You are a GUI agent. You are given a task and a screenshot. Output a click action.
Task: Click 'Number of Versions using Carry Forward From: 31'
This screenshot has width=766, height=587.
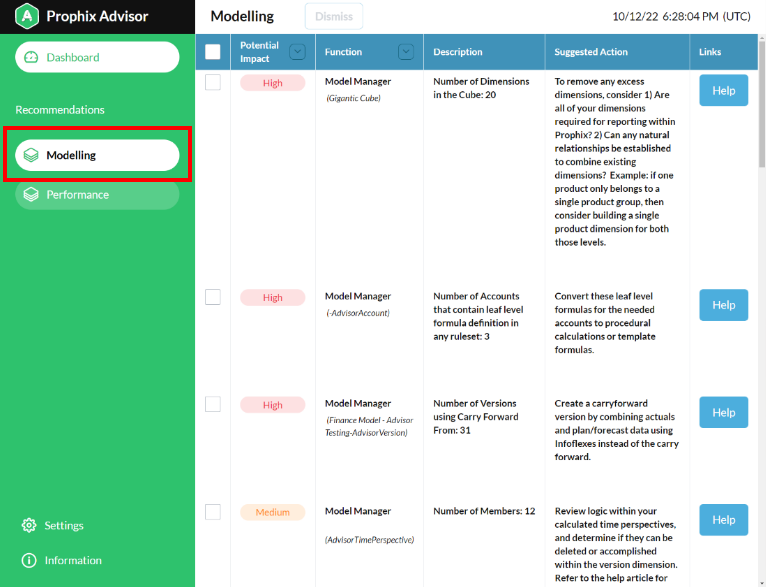[475, 417]
